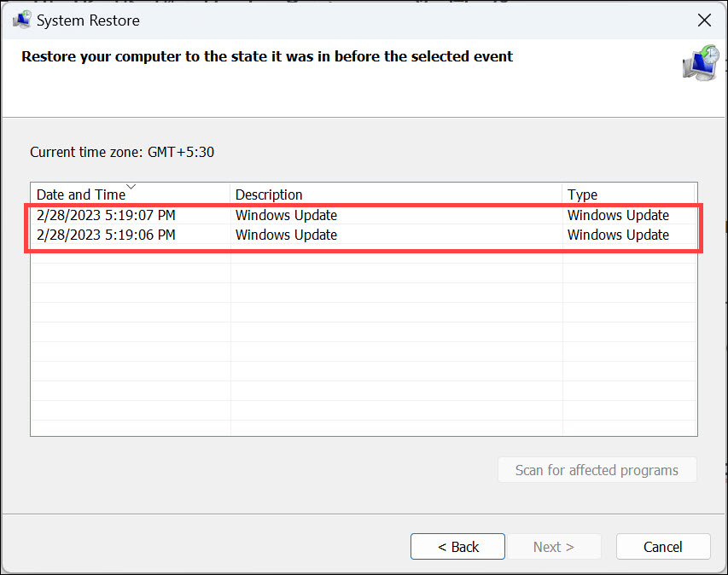The image size is (728, 575).
Task: Sort list by Type column header
Action: tap(583, 195)
